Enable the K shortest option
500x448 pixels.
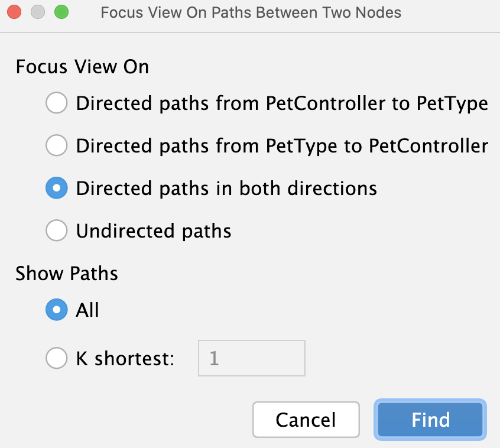(57, 358)
